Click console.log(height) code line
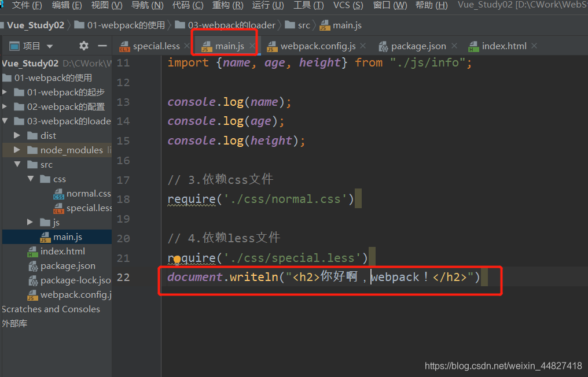The width and height of the screenshot is (588, 377). pyautogui.click(x=237, y=141)
